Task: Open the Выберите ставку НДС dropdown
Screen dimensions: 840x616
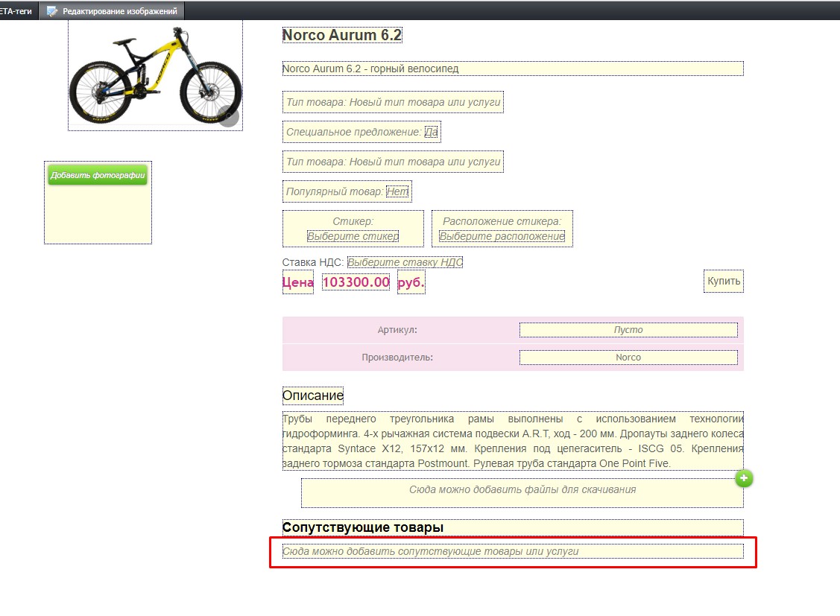Action: click(x=405, y=262)
